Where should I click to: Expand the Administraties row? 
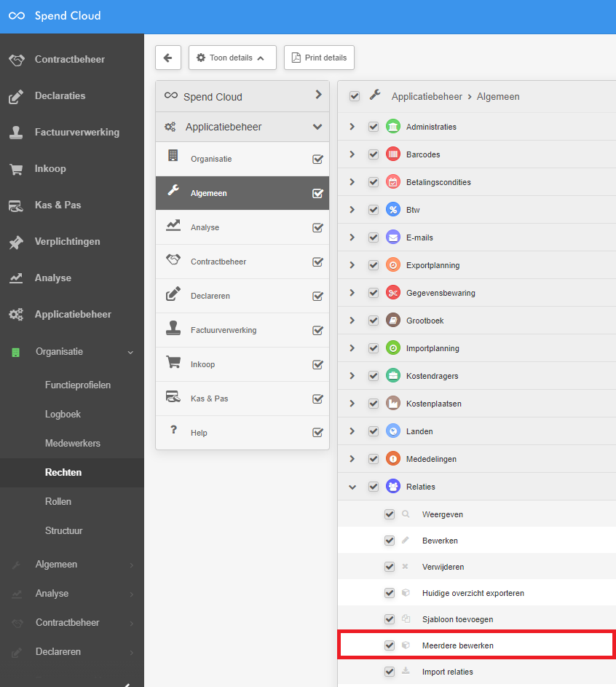(352, 127)
